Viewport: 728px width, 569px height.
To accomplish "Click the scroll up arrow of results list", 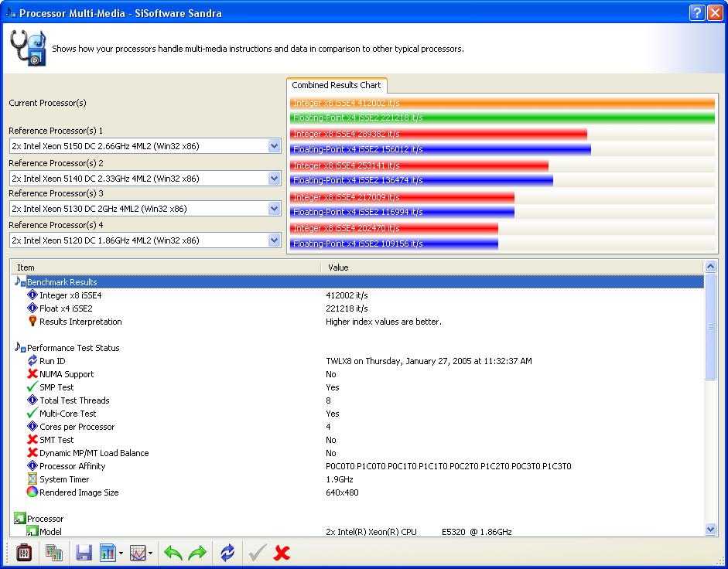I will point(710,267).
